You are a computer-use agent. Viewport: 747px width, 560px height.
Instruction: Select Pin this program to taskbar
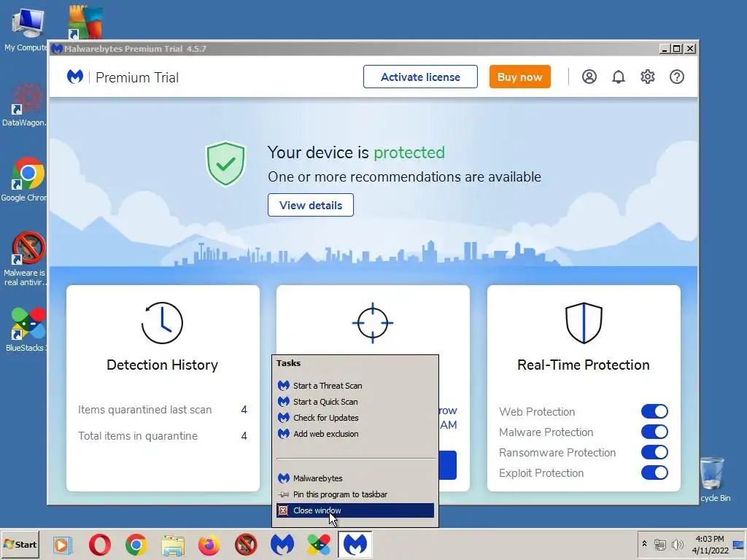tap(355, 494)
